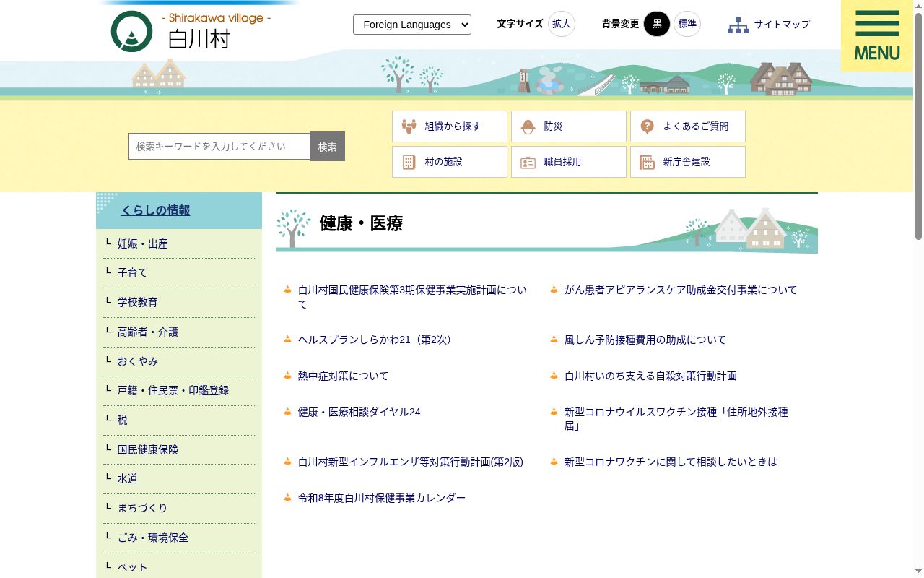
Task: Select ごみ・環境保全 in the sidebar
Action: [153, 538]
